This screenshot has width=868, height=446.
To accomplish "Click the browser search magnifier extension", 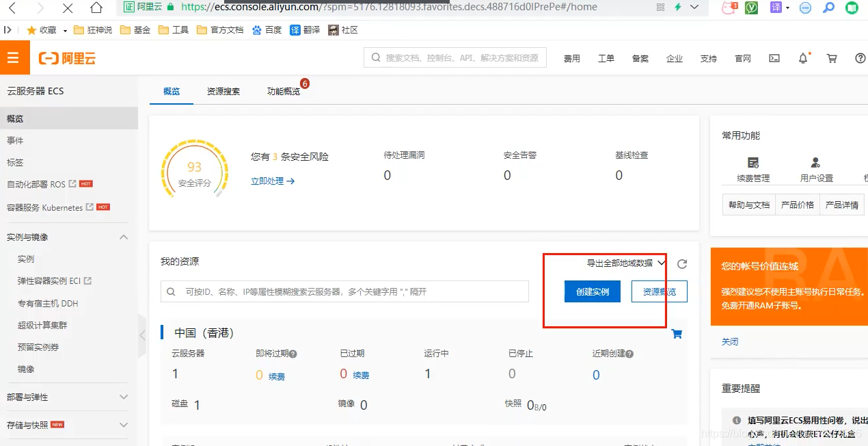I will click(828, 8).
